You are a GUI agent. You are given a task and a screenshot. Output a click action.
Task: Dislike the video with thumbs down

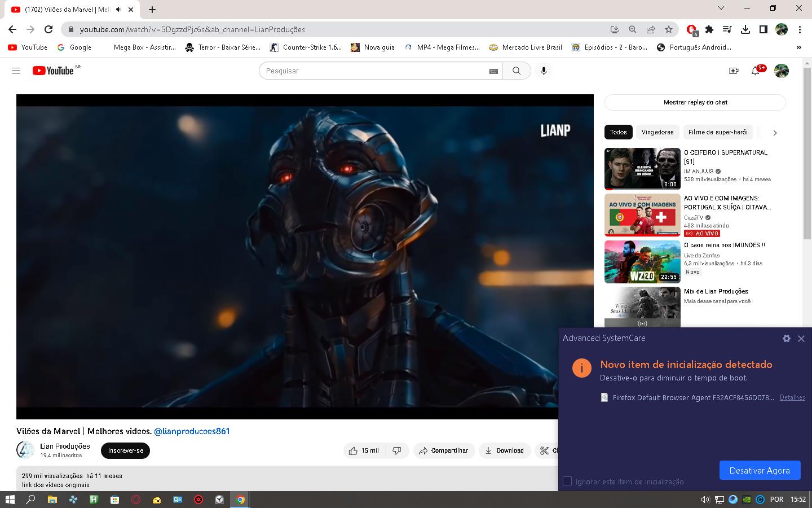pos(397,450)
